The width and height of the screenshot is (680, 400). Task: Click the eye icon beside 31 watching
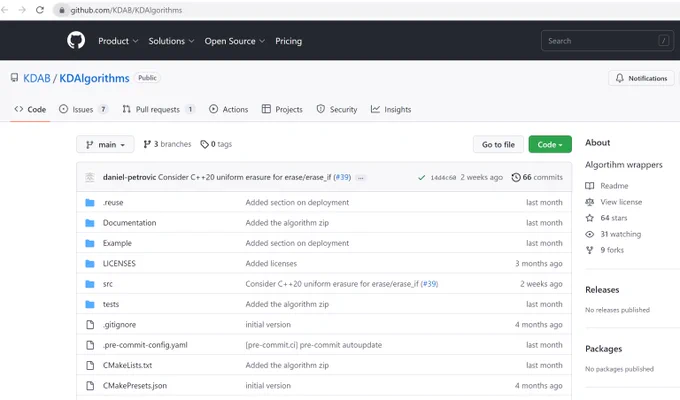589,234
